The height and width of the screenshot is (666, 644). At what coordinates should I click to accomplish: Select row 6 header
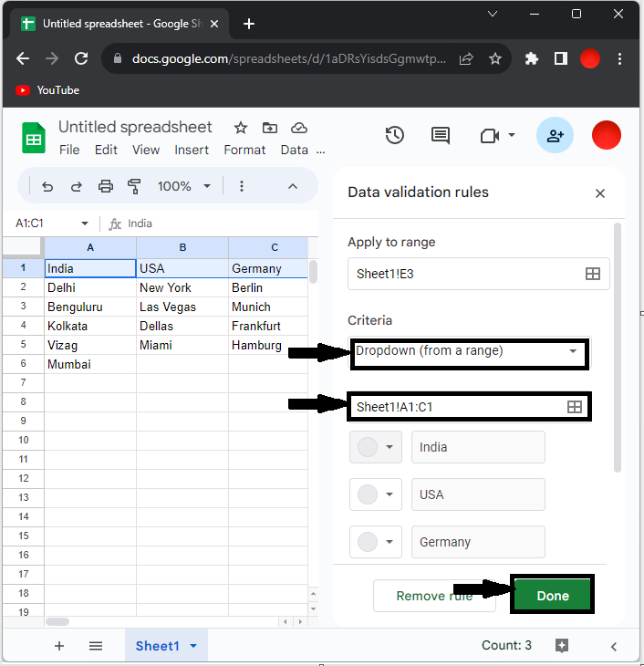(x=23, y=364)
